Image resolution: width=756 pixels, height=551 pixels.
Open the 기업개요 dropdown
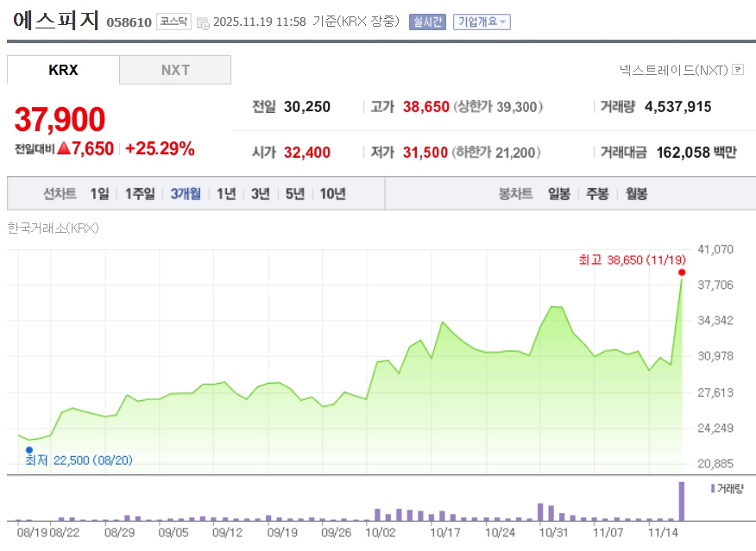click(x=482, y=22)
